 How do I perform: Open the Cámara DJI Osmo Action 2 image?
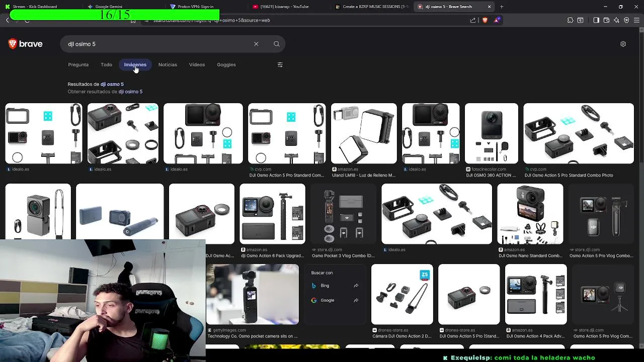pos(402,294)
